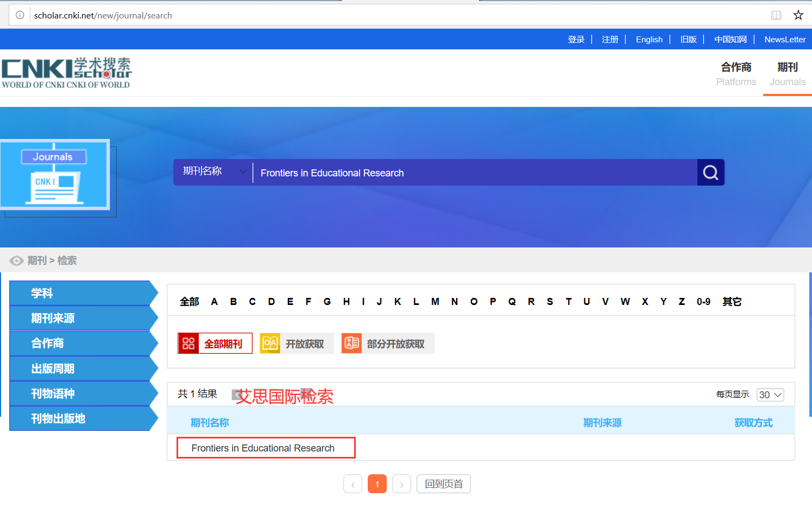
Task: Switch language to English
Action: 649,40
